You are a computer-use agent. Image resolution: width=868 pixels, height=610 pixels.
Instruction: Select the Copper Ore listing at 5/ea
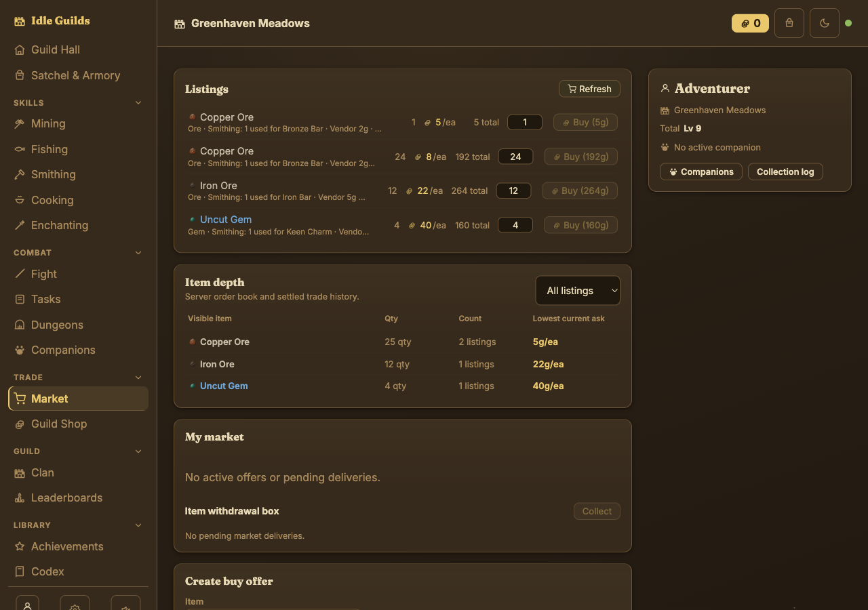coord(226,117)
